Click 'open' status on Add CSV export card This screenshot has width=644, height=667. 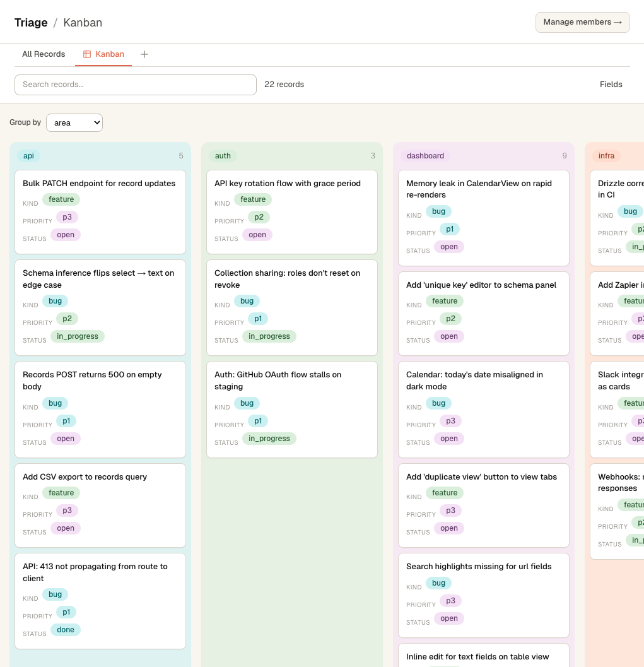point(66,528)
